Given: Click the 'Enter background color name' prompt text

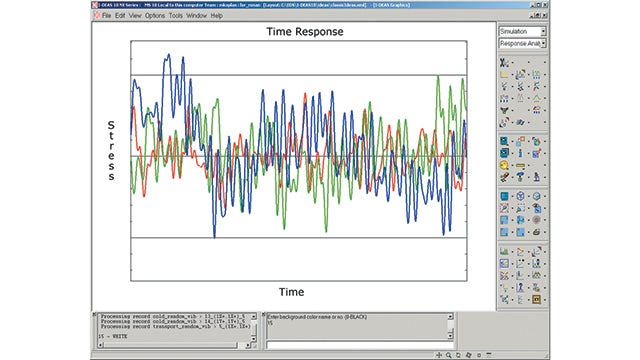Looking at the screenshot, I should point(317,317).
